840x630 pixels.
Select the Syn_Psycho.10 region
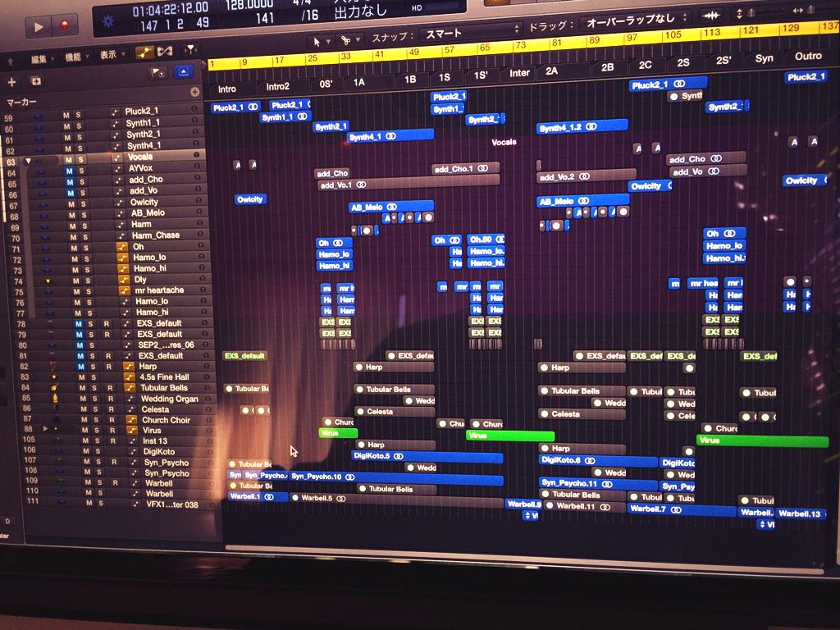coord(396,477)
